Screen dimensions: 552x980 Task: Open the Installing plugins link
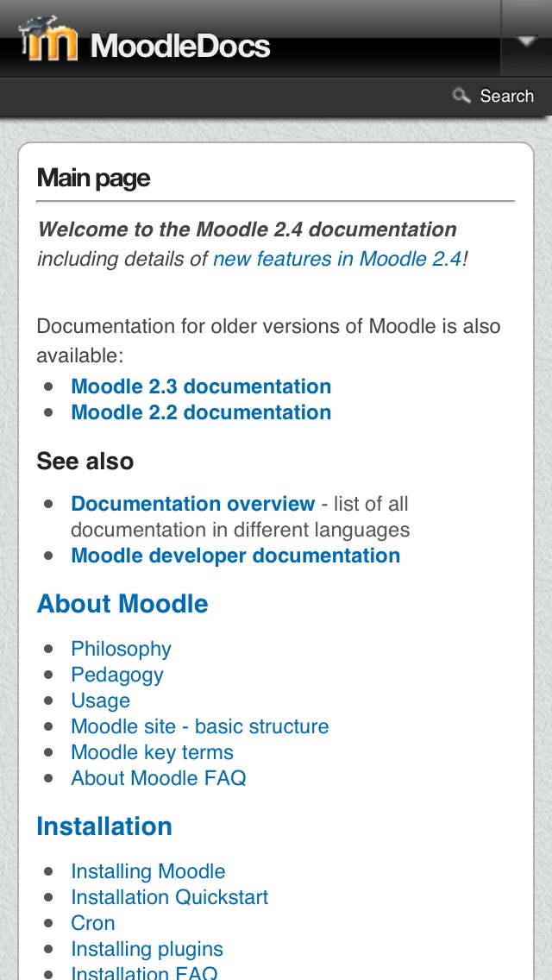pyautogui.click(x=147, y=949)
